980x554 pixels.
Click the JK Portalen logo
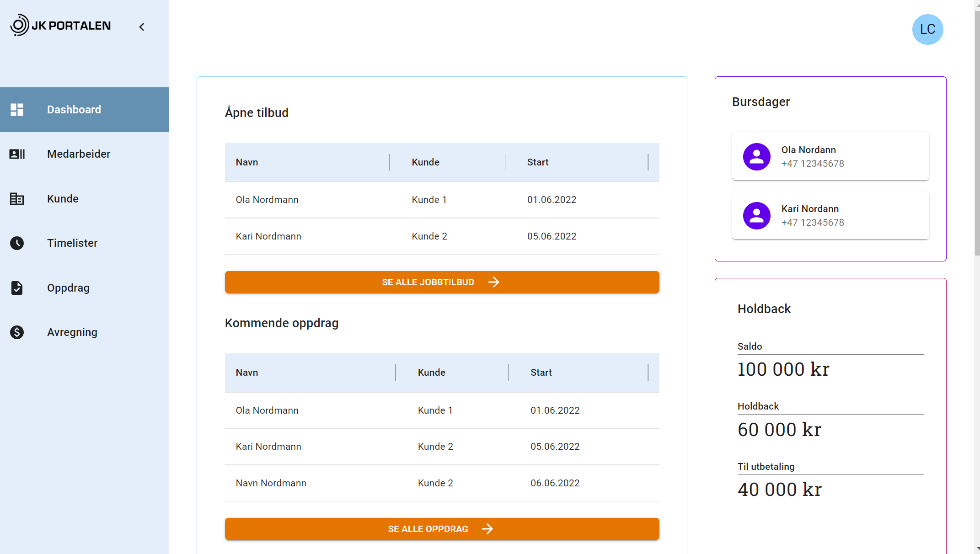click(x=60, y=26)
